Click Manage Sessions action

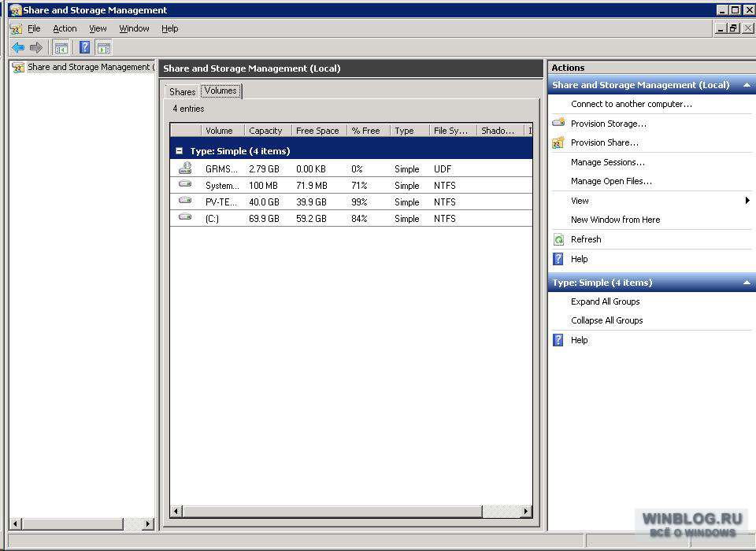pos(607,162)
